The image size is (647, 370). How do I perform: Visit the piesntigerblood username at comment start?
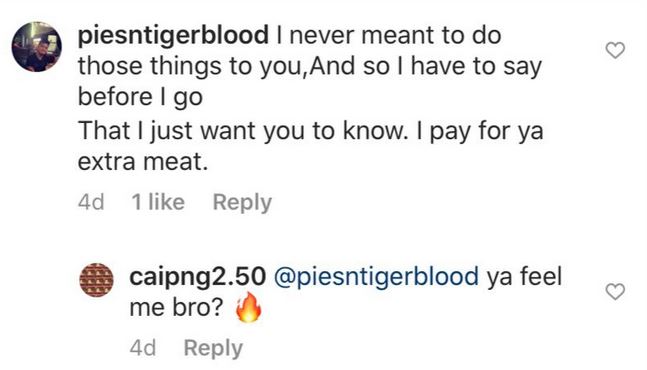pos(173,36)
